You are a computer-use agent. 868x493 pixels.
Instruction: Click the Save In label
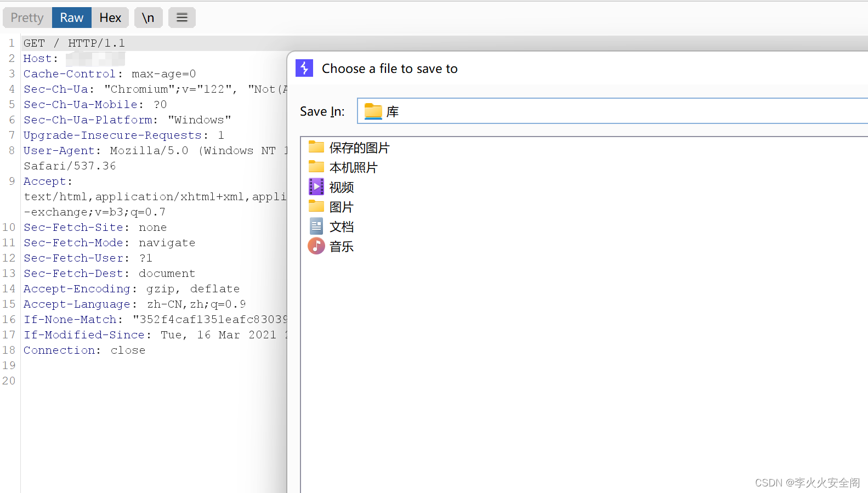coord(322,111)
